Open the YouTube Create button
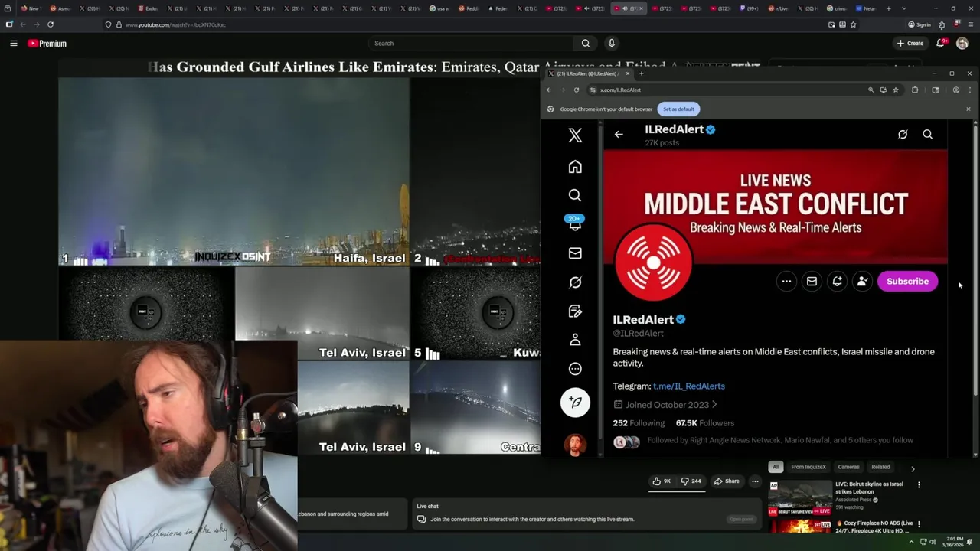The image size is (980, 551). [910, 44]
